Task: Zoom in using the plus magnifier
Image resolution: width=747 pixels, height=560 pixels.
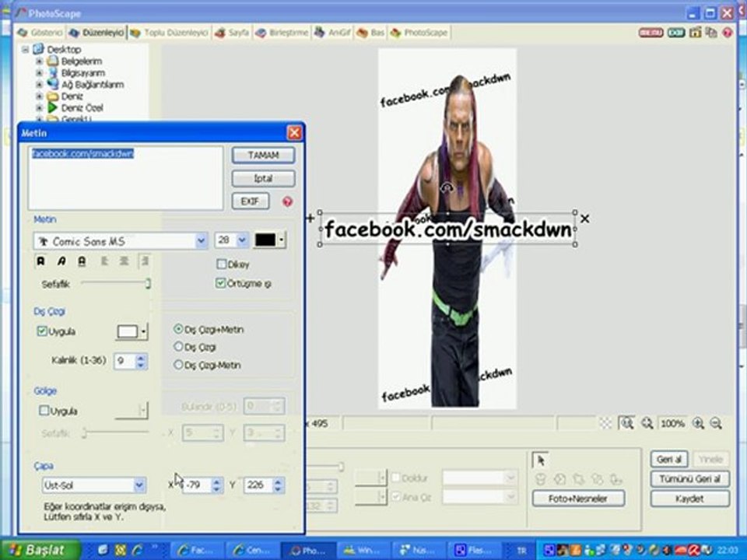Action: click(698, 423)
